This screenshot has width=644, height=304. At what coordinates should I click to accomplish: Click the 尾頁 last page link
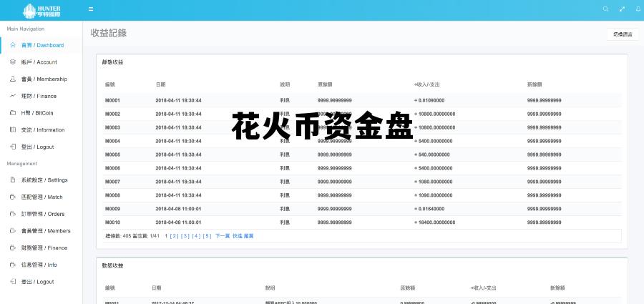click(x=249, y=236)
